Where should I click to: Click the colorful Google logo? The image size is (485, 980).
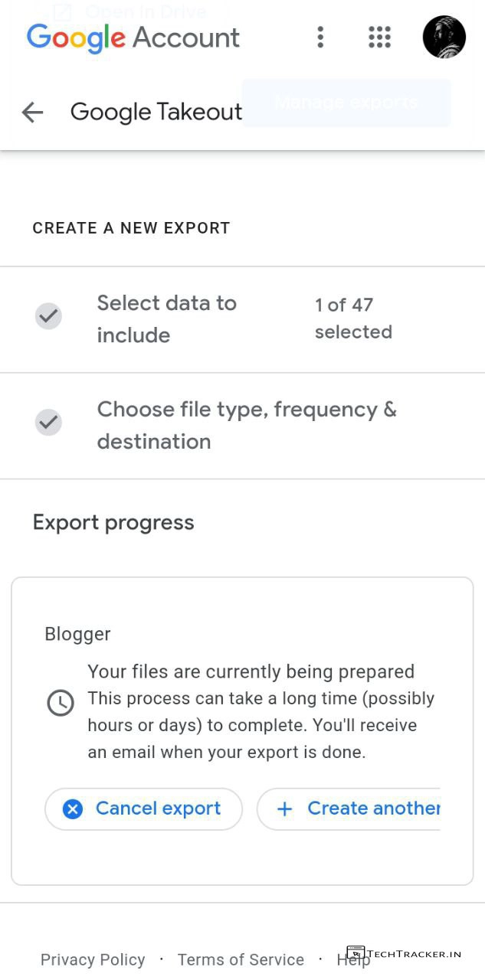pos(76,38)
